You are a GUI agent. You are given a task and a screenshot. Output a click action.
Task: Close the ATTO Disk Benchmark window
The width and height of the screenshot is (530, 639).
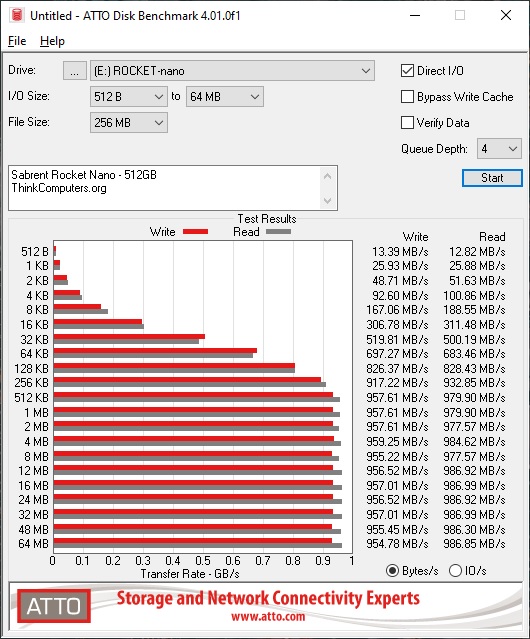point(506,15)
